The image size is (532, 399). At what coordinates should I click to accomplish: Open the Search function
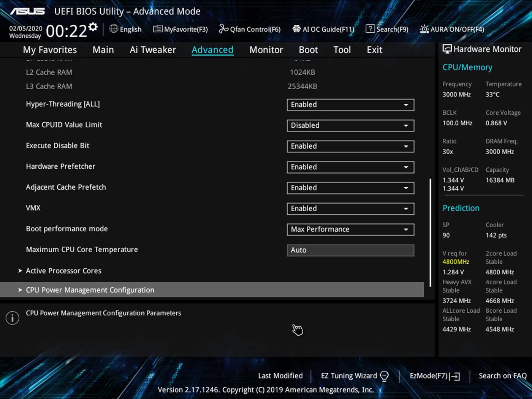point(387,29)
